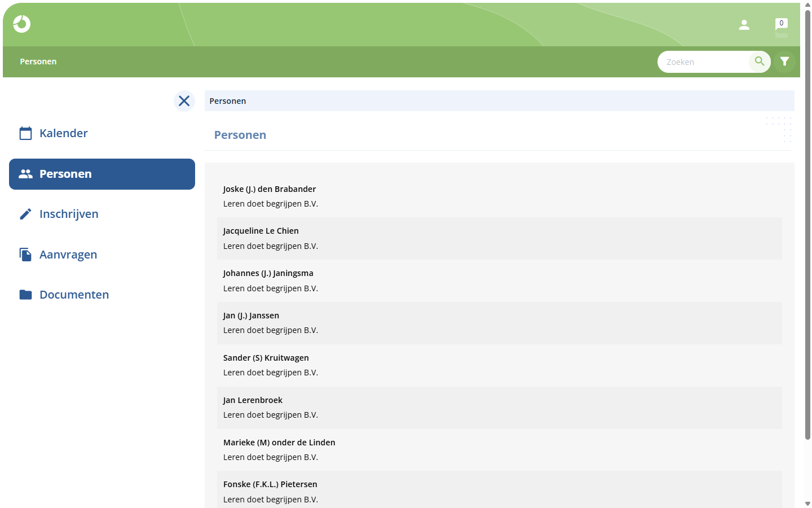Open Jan Lerenbroek entry
Image resolution: width=812 pixels, height=508 pixels.
point(500,408)
